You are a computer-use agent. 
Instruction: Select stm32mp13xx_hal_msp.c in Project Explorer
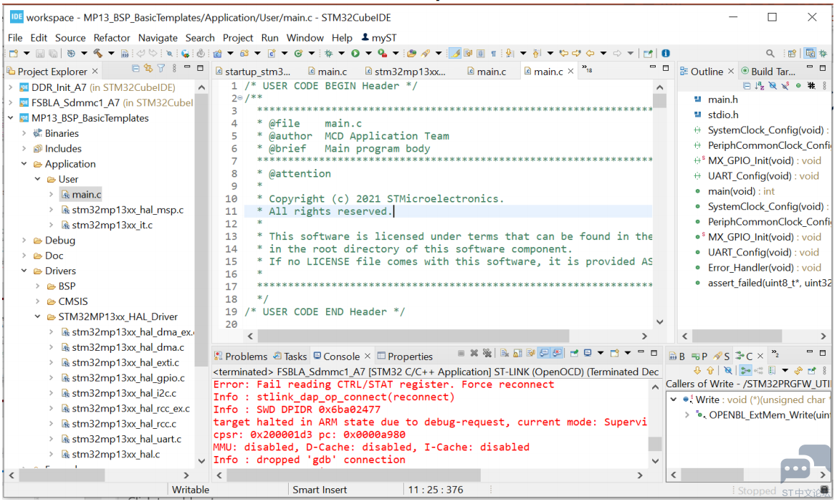128,210
